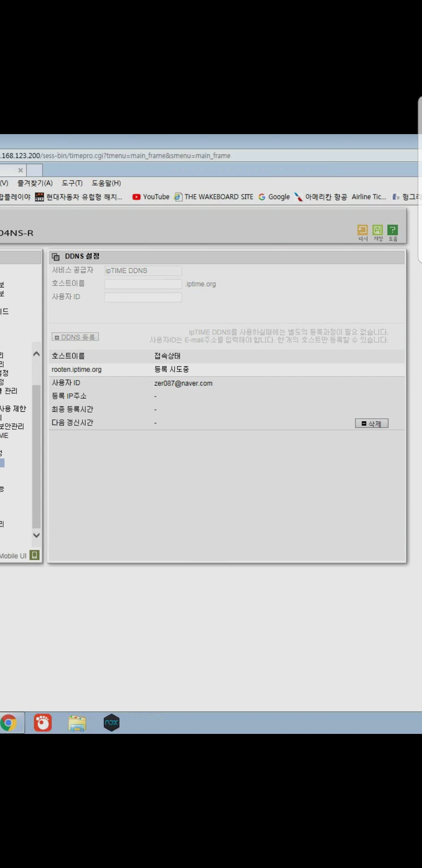The height and width of the screenshot is (868, 422).
Task: Open the Google bookmark
Action: [x=274, y=197]
